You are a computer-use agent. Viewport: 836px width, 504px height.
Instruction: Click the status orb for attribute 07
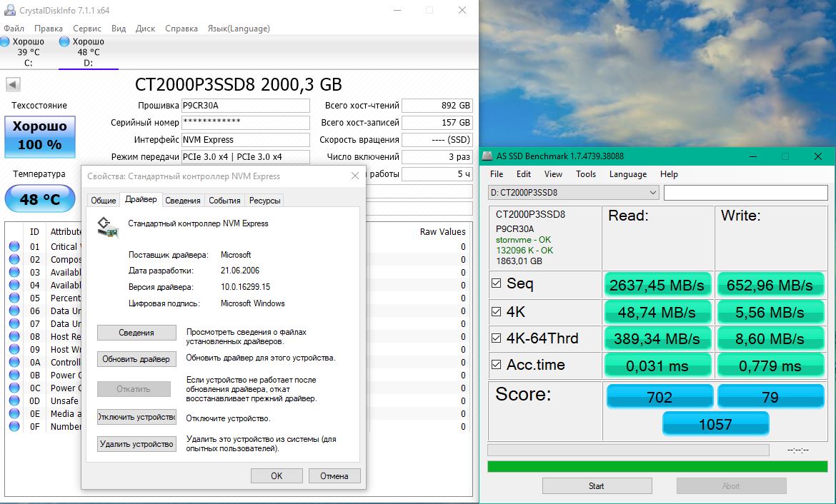tap(14, 323)
